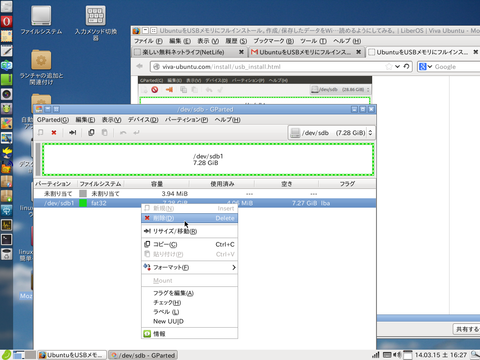
Task: Open the /dev/sdb device selector dropdown
Action: [331, 133]
